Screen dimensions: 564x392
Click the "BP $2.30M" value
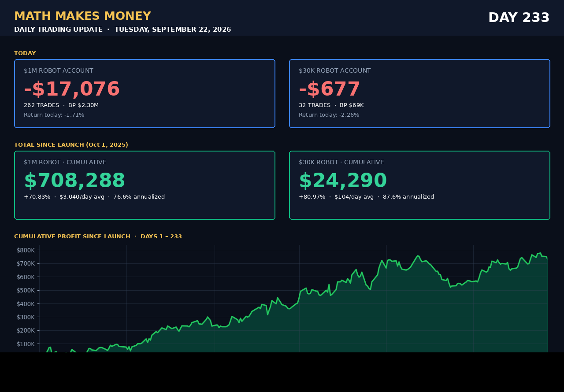coord(83,105)
